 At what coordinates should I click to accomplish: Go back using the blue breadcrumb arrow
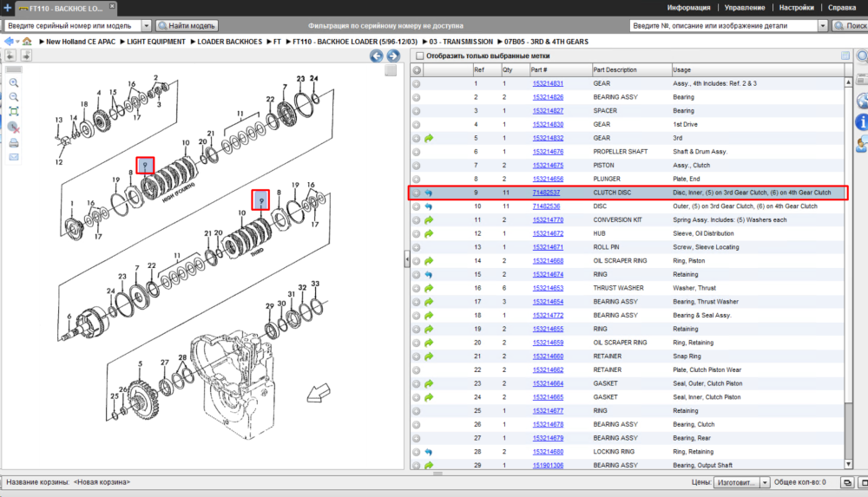coord(9,42)
